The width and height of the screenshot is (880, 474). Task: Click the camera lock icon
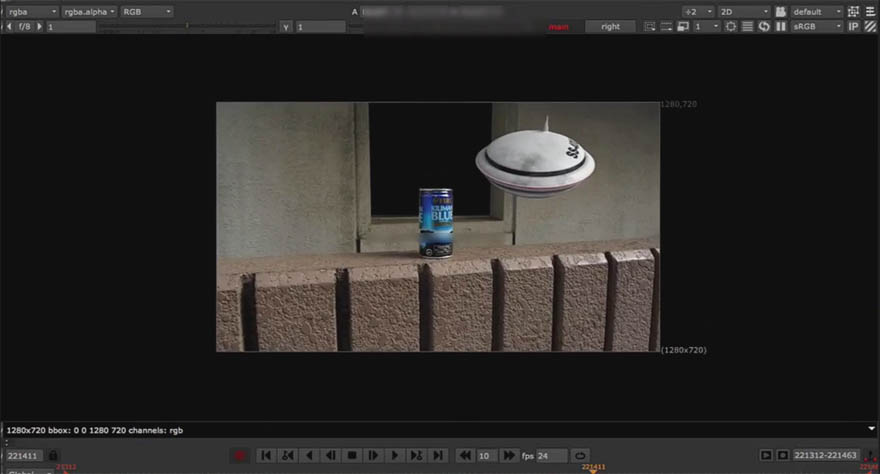(x=780, y=11)
